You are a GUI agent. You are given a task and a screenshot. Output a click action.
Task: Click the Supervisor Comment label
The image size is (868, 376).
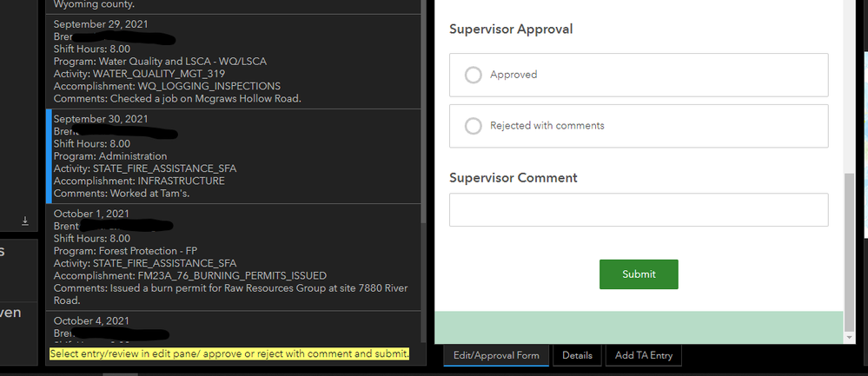point(513,178)
